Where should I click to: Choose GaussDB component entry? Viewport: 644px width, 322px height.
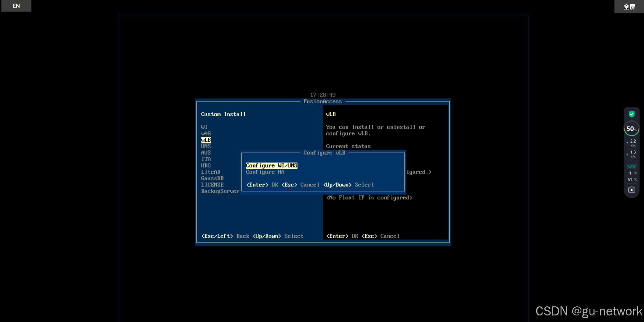click(x=212, y=178)
